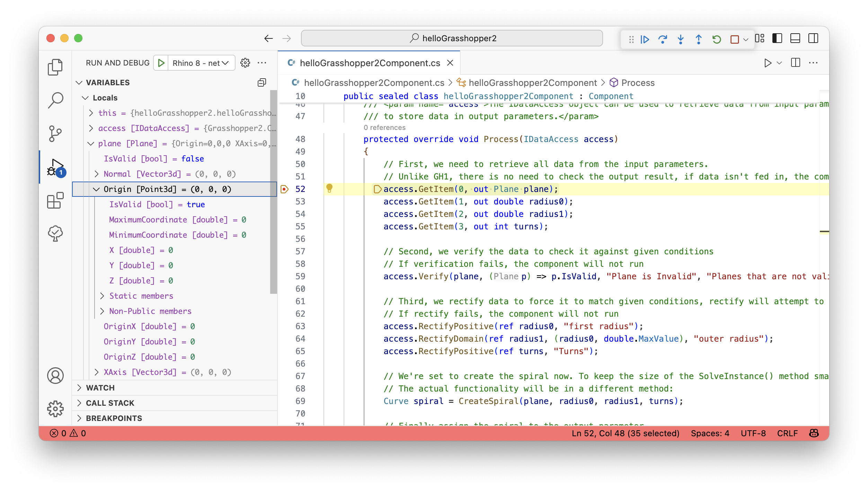Viewport: 868px width, 492px height.
Task: Open the tree-shaped icon in activity bar
Action: pos(55,234)
